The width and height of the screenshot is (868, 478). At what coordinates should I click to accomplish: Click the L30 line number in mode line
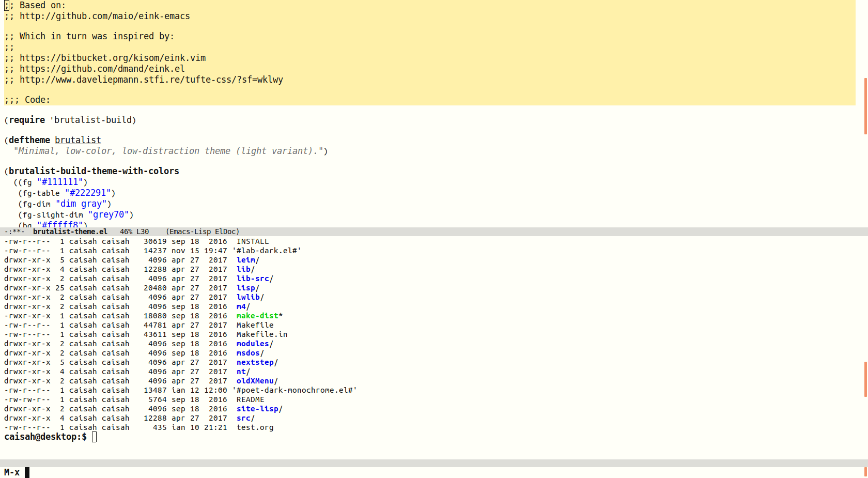tap(143, 232)
